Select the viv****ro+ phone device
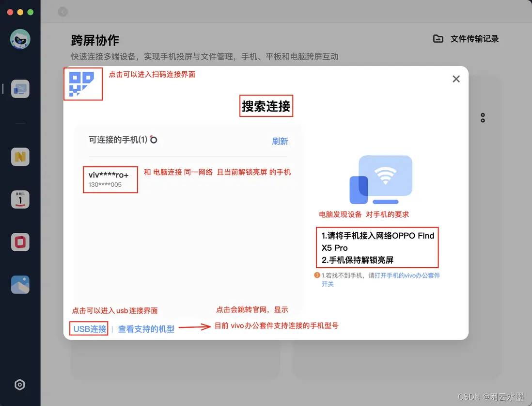532x406 pixels. click(110, 179)
